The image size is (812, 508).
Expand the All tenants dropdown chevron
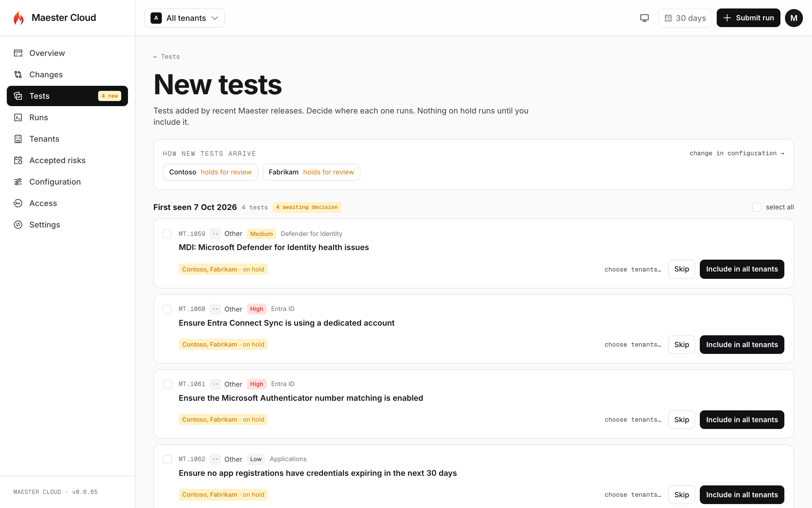pyautogui.click(x=215, y=18)
